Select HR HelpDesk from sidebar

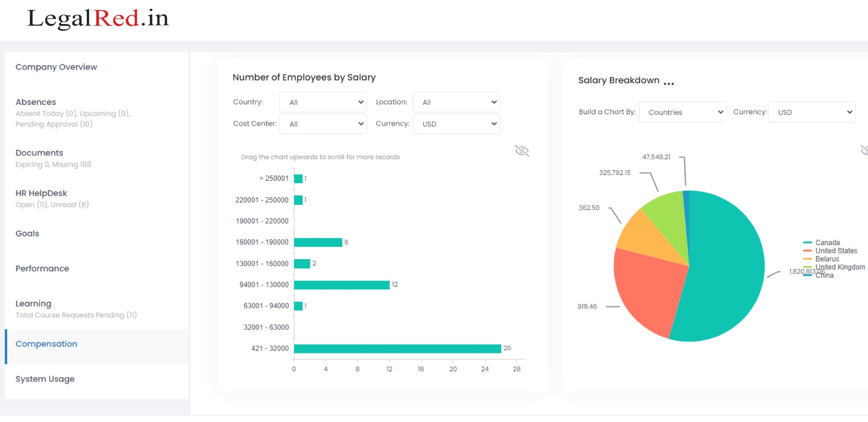tap(41, 193)
